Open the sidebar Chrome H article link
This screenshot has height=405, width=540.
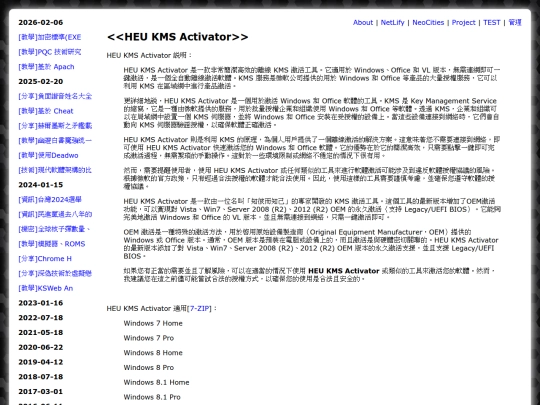[45, 259]
